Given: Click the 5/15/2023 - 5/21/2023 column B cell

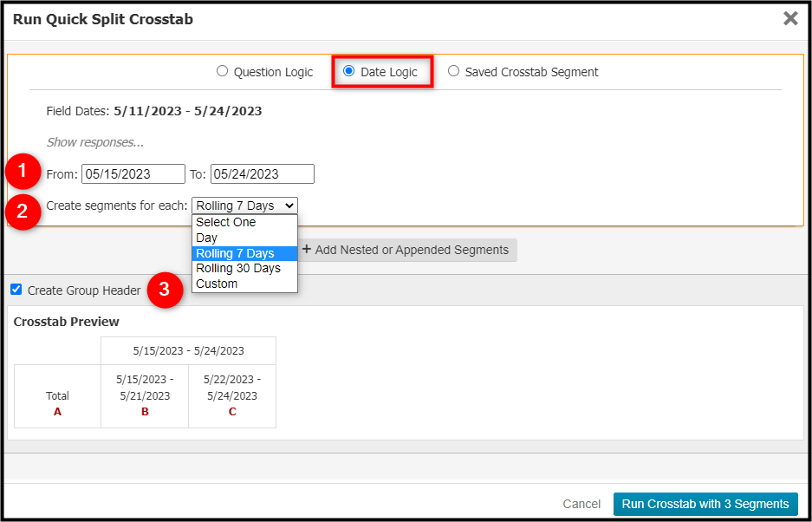Looking at the screenshot, I should (145, 396).
